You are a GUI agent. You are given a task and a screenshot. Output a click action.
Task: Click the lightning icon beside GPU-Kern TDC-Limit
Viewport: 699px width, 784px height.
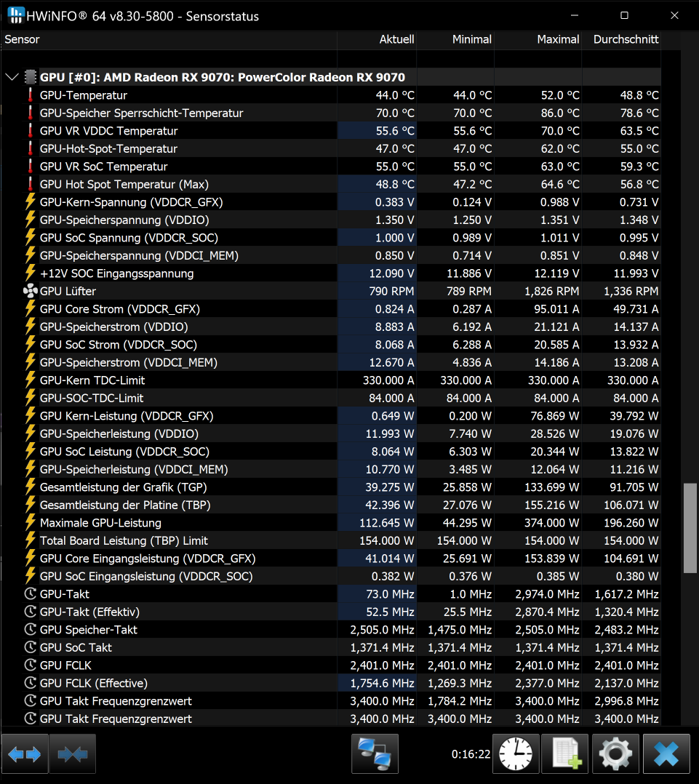click(x=30, y=380)
